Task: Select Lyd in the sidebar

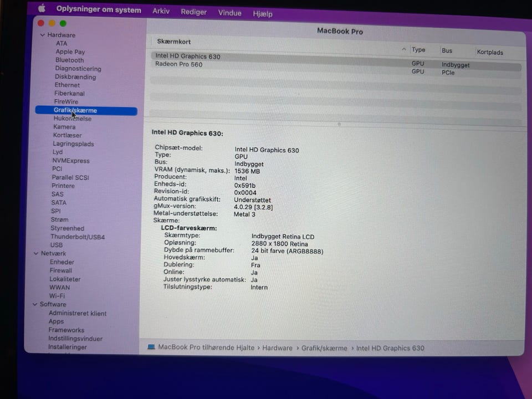Action: [57, 152]
